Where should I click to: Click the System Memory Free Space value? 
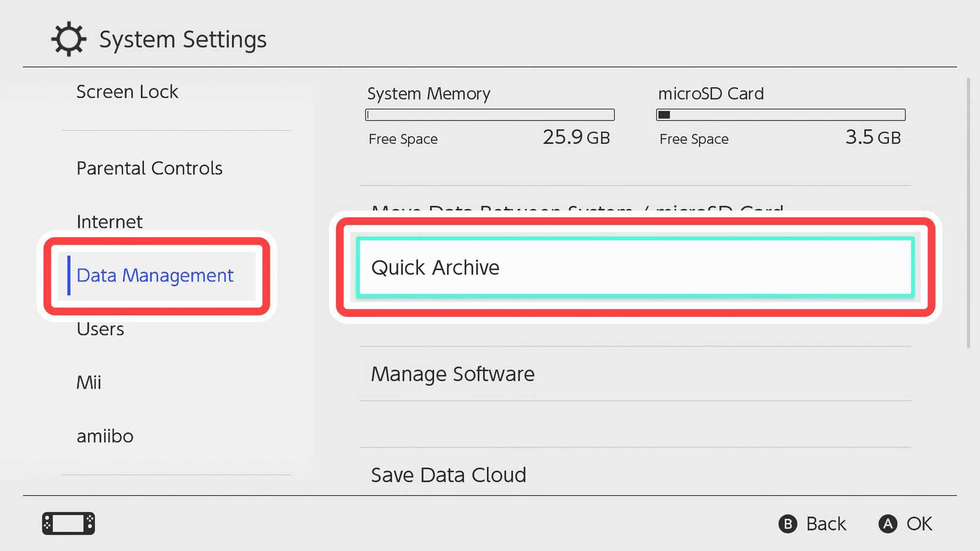(x=576, y=137)
